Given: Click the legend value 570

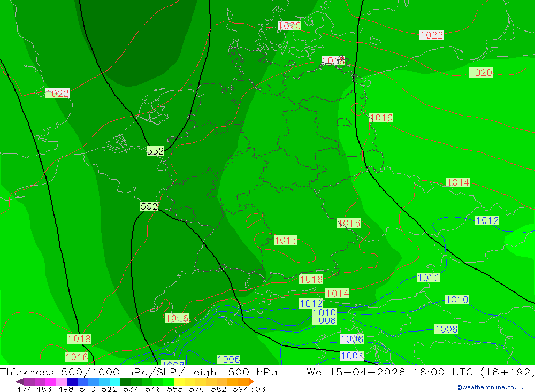Looking at the screenshot, I should pos(196,389).
